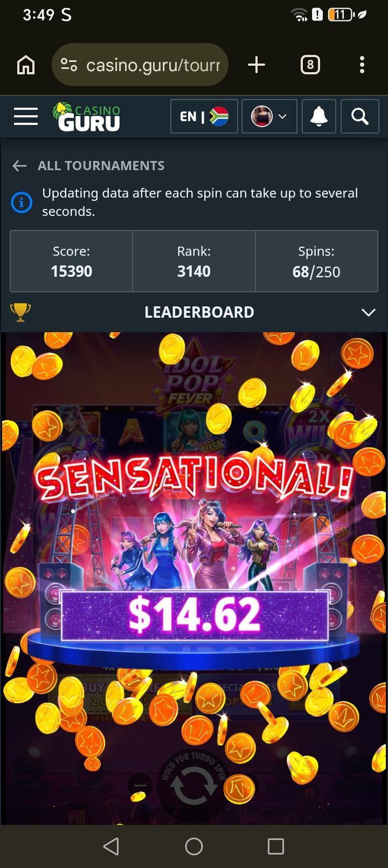The width and height of the screenshot is (388, 868).
Task: Tap the info icon beside updating notice
Action: point(22,202)
